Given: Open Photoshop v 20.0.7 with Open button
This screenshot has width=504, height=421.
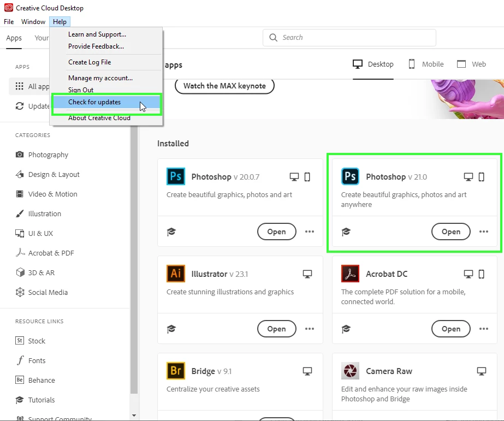Looking at the screenshot, I should point(276,232).
